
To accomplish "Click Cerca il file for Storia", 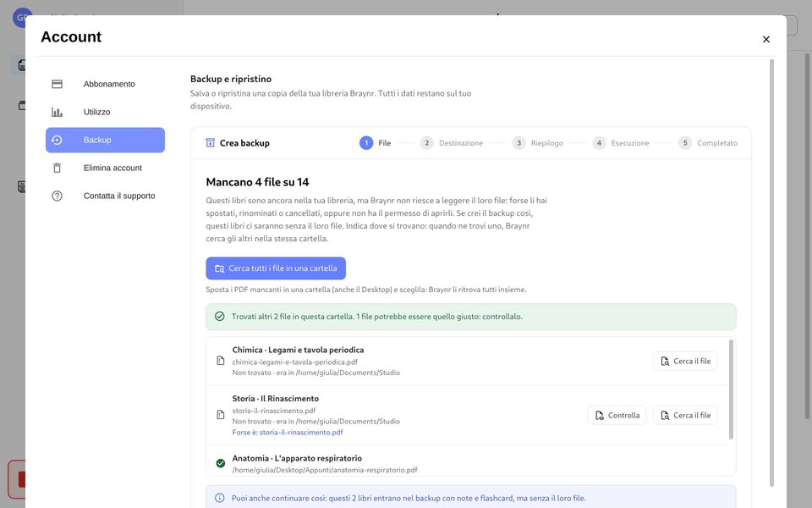I will (685, 415).
